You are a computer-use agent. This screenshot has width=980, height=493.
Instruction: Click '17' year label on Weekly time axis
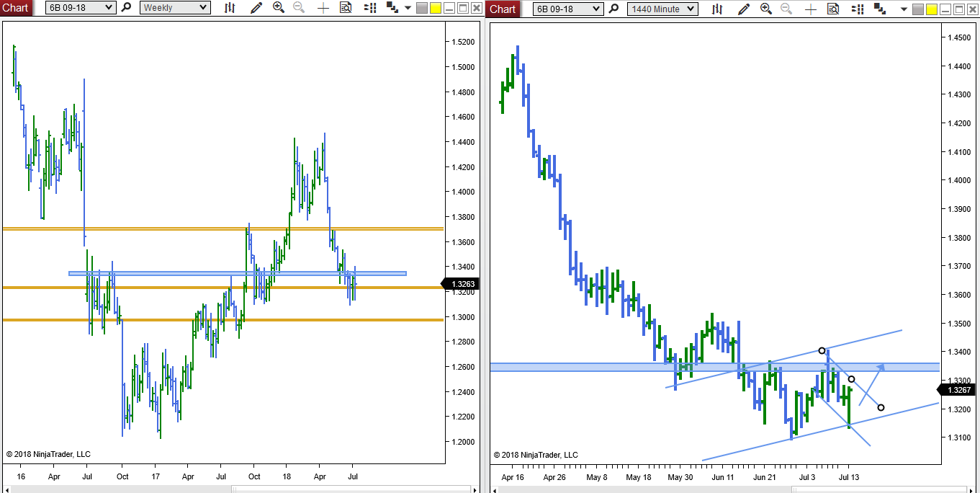[x=156, y=476]
